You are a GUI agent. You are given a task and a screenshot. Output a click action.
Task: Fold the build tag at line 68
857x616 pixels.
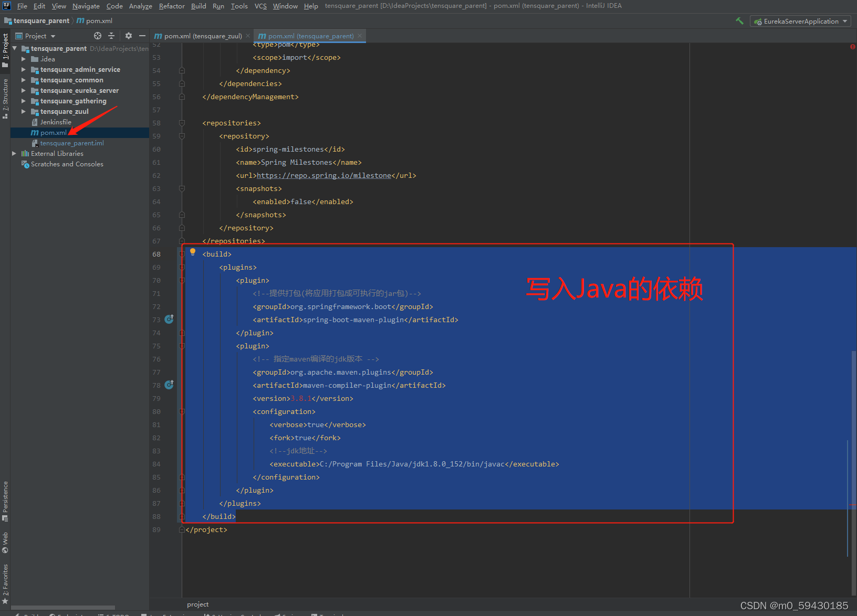182,254
